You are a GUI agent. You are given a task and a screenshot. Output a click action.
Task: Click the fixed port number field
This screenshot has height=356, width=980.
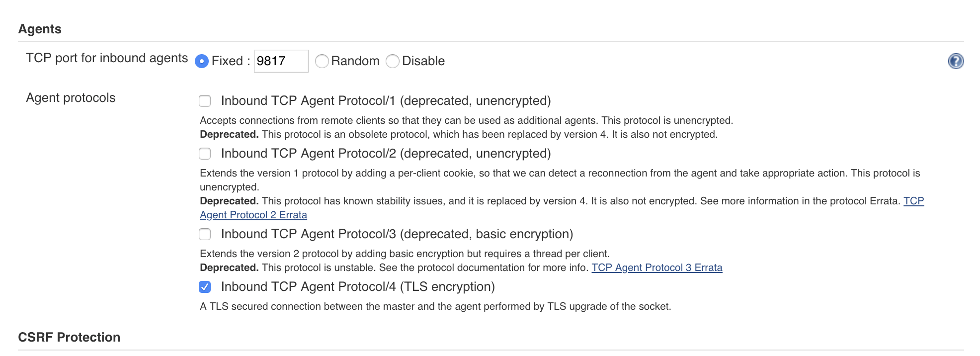[x=281, y=61]
